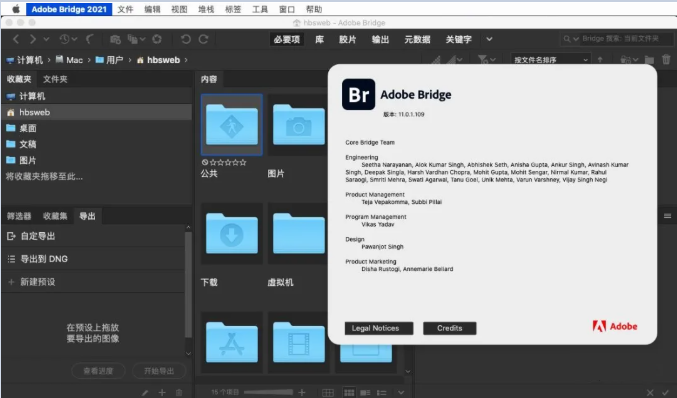The width and height of the screenshot is (677, 398).
Task: Switch to 胶片 workspace
Action: (348, 39)
